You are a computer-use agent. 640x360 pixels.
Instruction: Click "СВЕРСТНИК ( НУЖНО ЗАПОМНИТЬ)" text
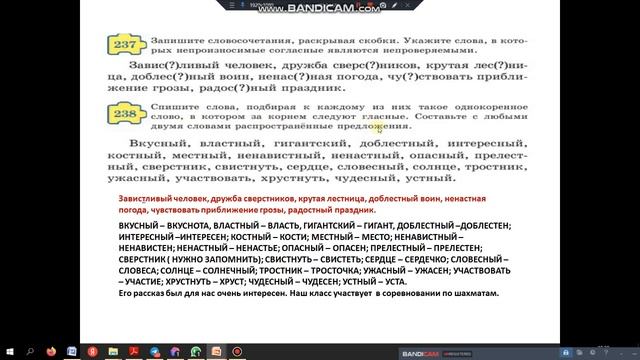190,260
